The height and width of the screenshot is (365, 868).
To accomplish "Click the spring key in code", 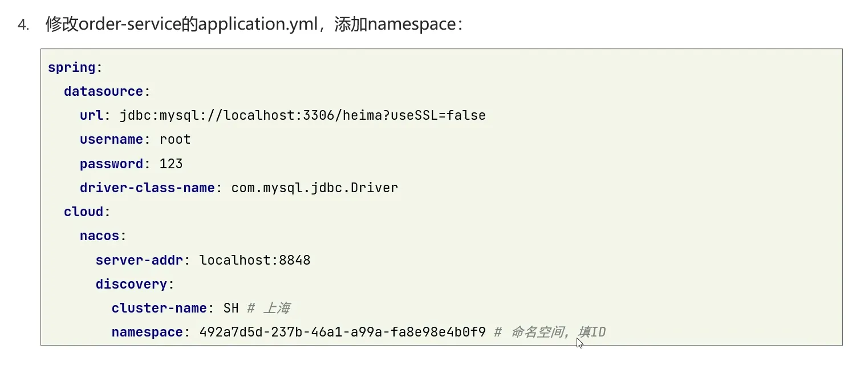I will click(x=71, y=67).
